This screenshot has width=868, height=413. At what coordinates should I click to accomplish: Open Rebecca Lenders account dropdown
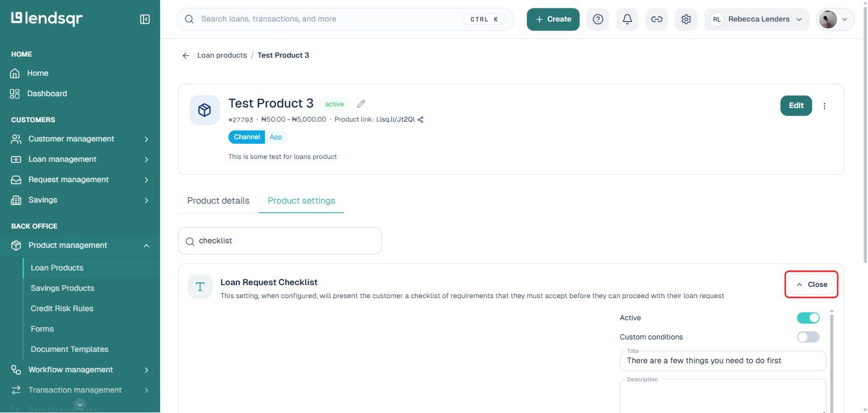pos(757,19)
